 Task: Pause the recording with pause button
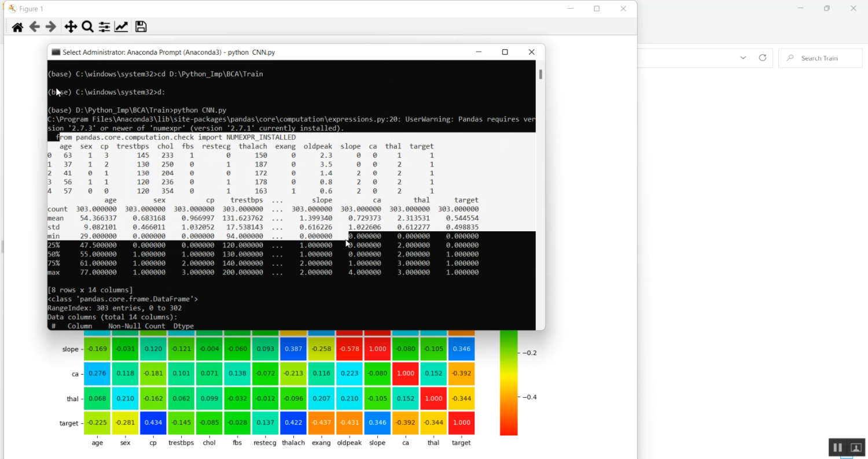click(837, 447)
